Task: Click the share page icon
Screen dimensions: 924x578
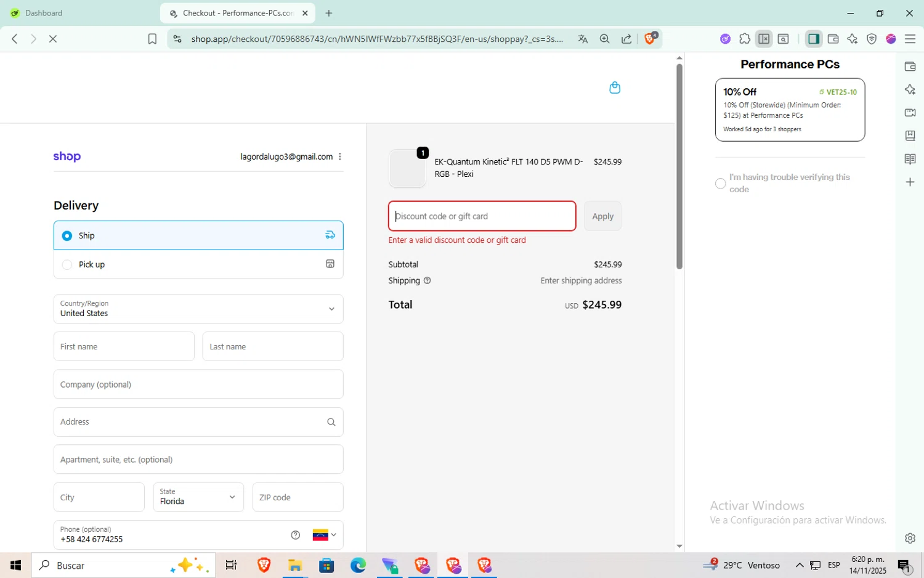Action: tap(626, 39)
